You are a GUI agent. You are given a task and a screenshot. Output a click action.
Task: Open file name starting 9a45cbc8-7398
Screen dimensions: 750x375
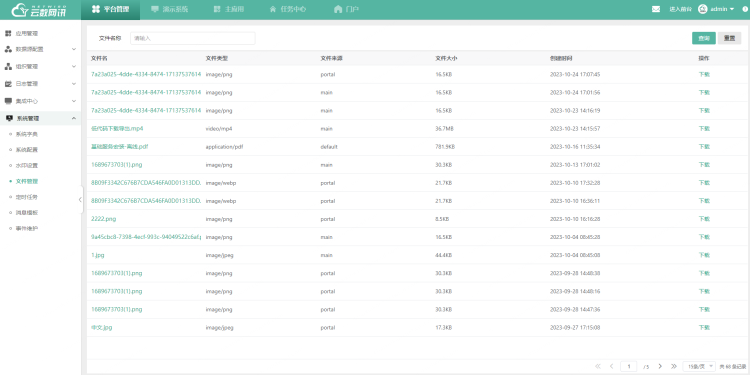click(146, 237)
